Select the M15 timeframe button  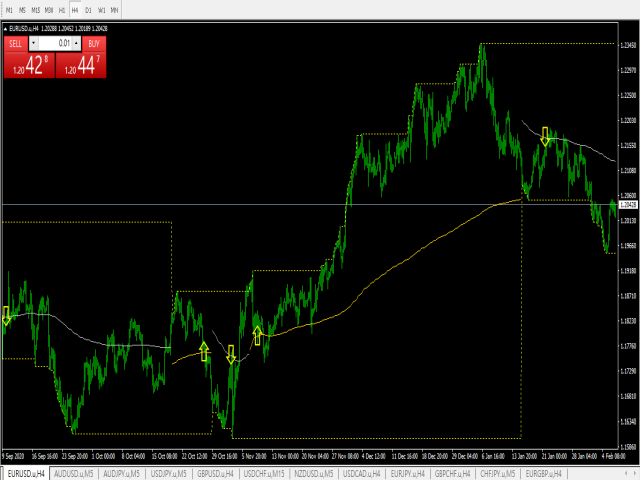[x=36, y=10]
